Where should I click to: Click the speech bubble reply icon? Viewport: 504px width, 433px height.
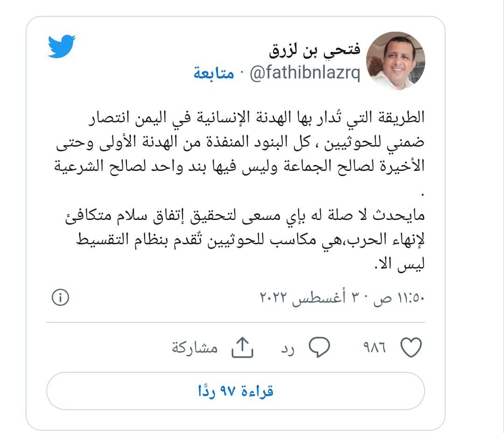(x=319, y=348)
